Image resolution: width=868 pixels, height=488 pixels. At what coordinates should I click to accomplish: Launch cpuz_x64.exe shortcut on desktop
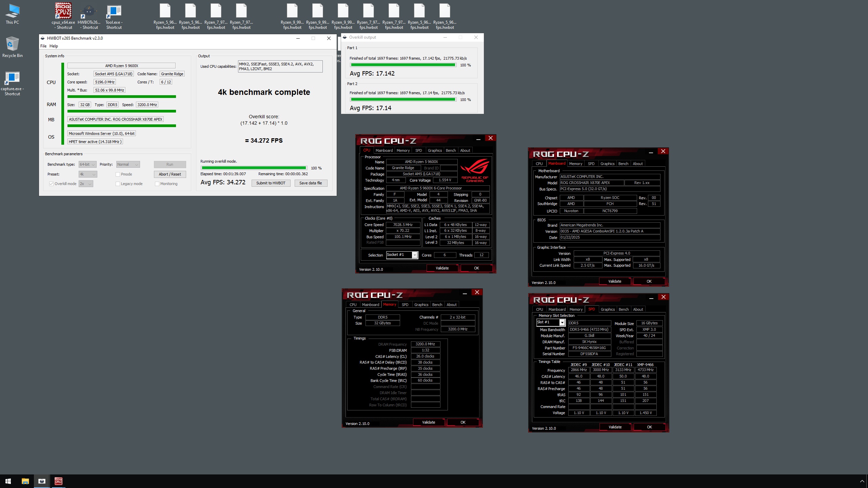pyautogui.click(x=63, y=16)
